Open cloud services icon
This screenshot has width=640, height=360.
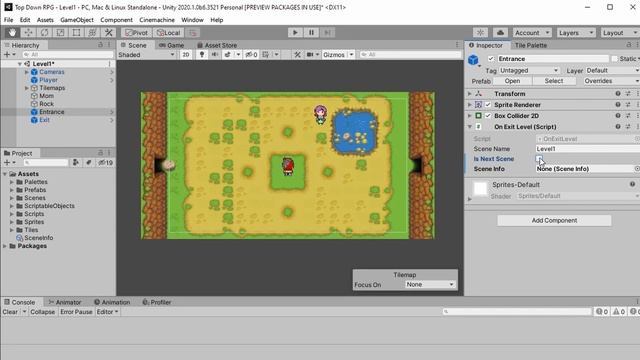point(500,33)
